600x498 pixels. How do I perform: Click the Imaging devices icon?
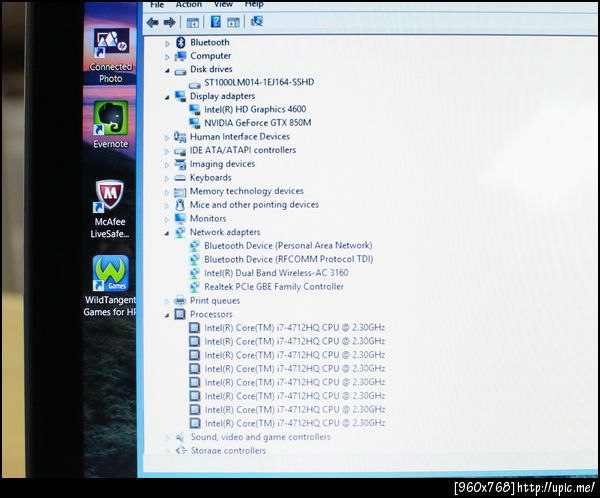(x=180, y=164)
